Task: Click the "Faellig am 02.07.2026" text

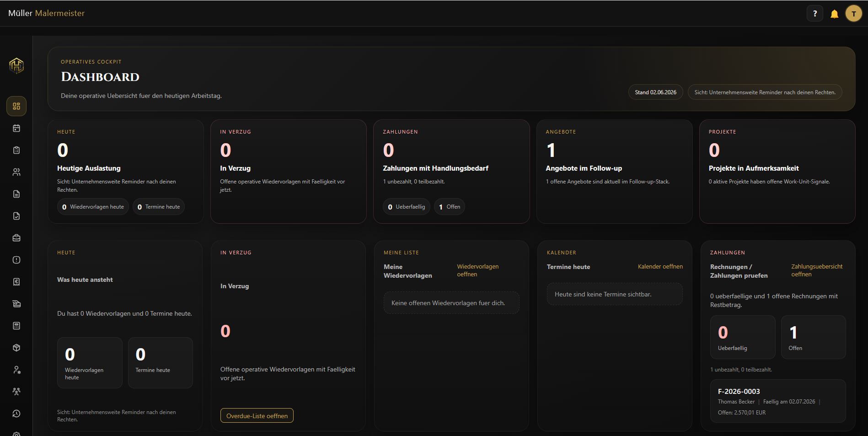Action: click(x=789, y=402)
